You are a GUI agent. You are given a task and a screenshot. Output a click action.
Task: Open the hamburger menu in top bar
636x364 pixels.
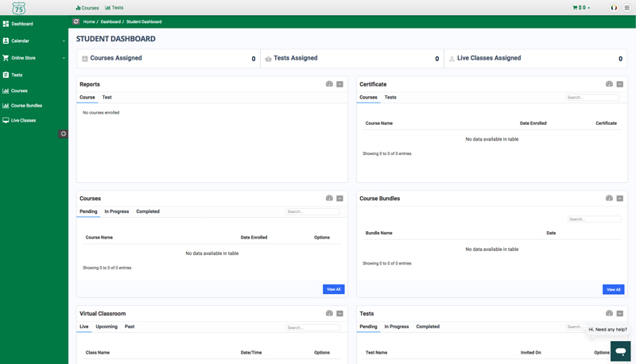[x=626, y=8]
